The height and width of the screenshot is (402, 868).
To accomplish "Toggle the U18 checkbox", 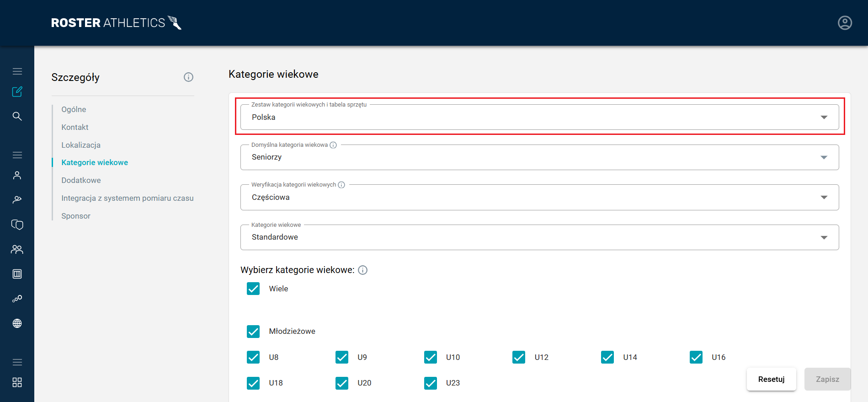I will pos(253,383).
